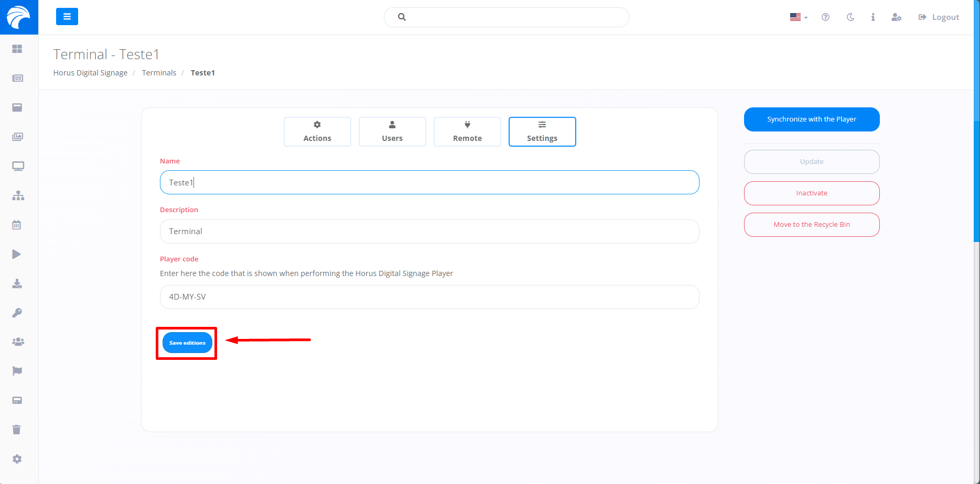Open the recycle bin trash icon in sidebar
Viewport: 980px width, 484px height.
(x=17, y=430)
